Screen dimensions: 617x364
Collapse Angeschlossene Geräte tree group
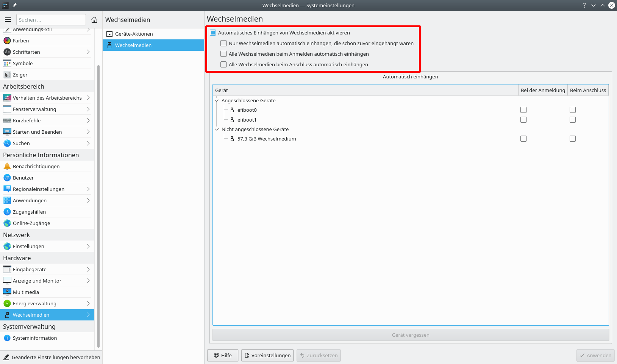(x=217, y=100)
